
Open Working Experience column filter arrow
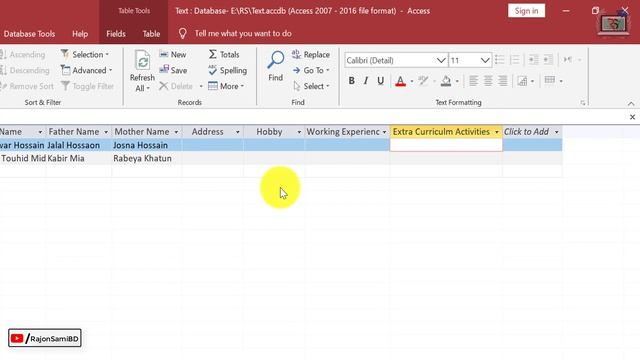(384, 132)
